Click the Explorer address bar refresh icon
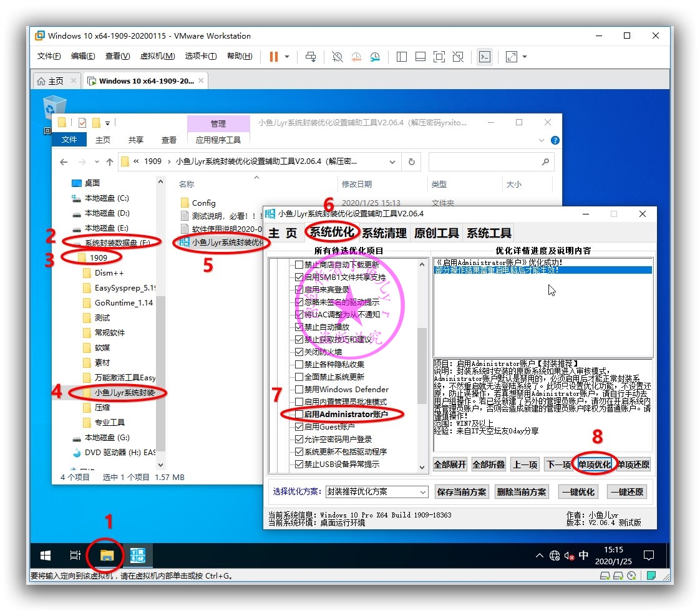 412,162
